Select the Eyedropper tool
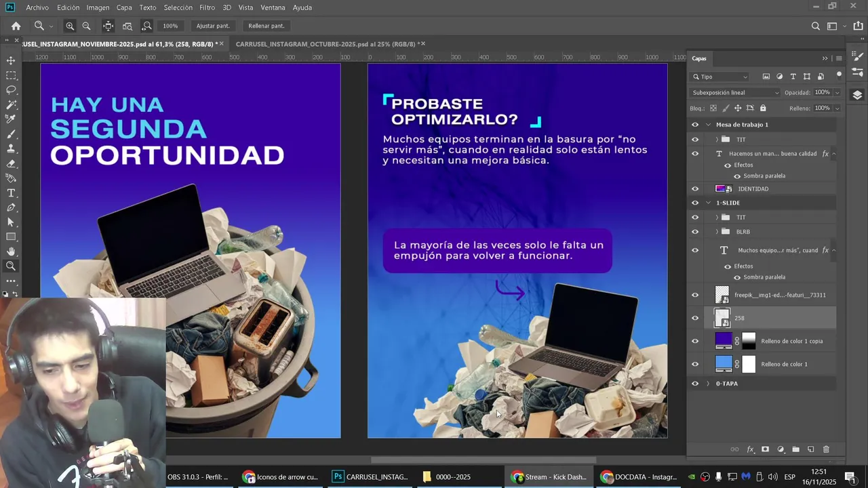Viewport: 868px width, 488px height. point(11,119)
